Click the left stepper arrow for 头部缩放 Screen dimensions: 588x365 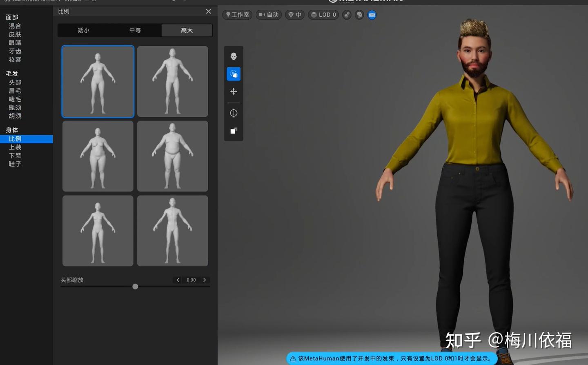pyautogui.click(x=178, y=280)
